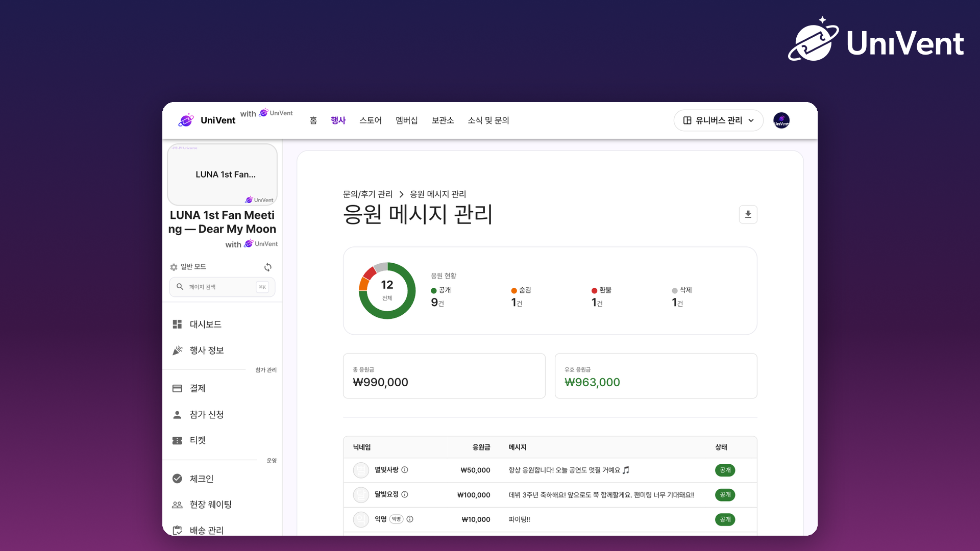The image size is (980, 551).
Task: Click the 총 응원금 ₩990,000 card
Action: click(x=444, y=376)
